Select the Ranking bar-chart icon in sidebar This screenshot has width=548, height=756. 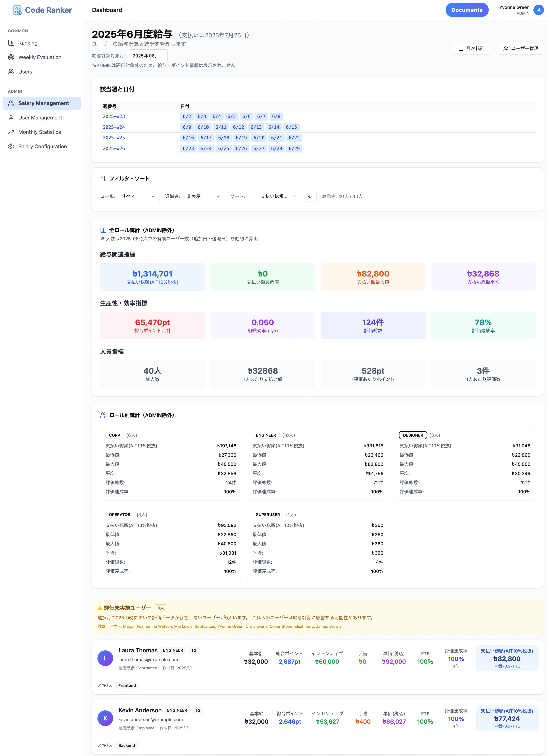(11, 43)
